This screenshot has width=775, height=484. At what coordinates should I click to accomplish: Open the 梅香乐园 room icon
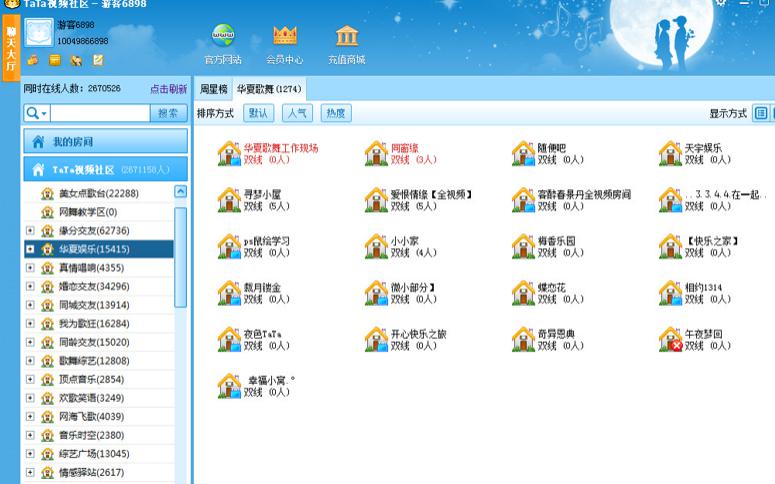click(x=523, y=246)
